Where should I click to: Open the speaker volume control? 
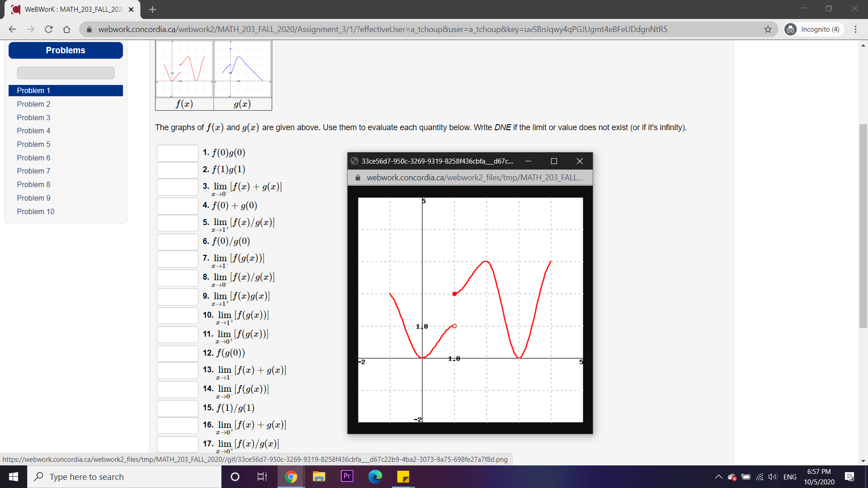[772, 476]
